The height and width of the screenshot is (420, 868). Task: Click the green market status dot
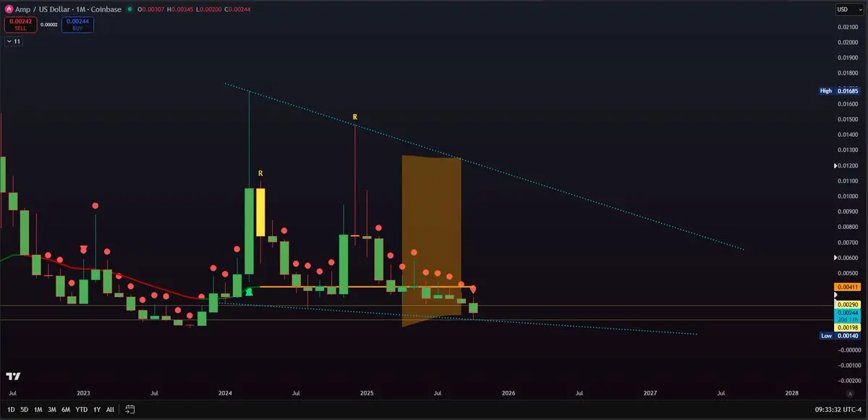coord(129,9)
